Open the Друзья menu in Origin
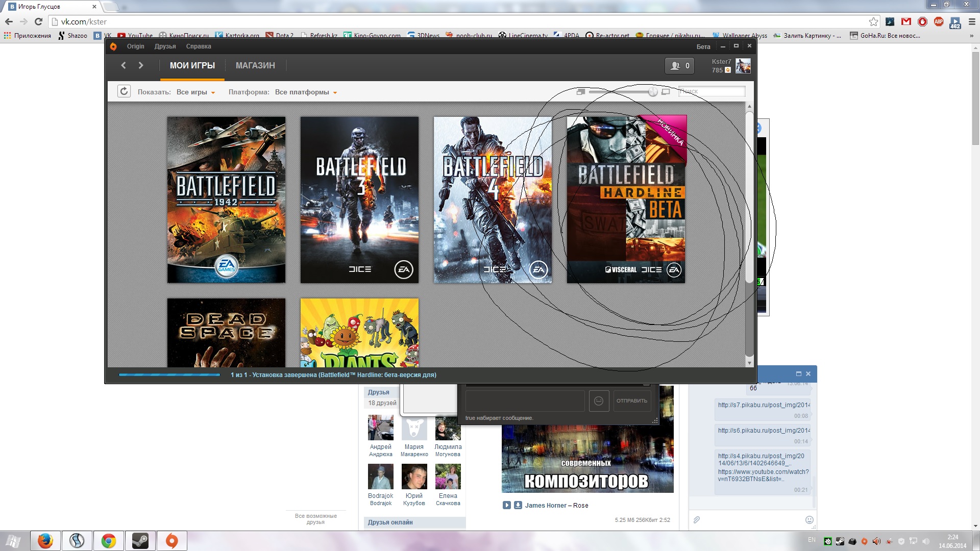 [165, 46]
